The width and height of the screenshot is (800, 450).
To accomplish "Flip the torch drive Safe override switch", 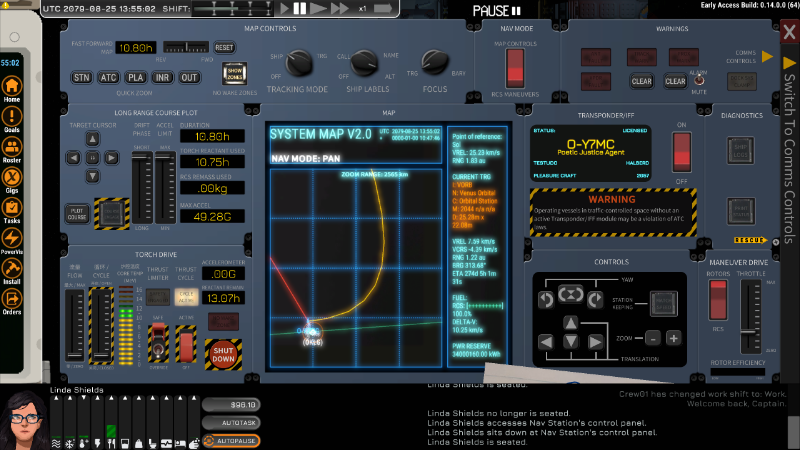I will 158,342.
